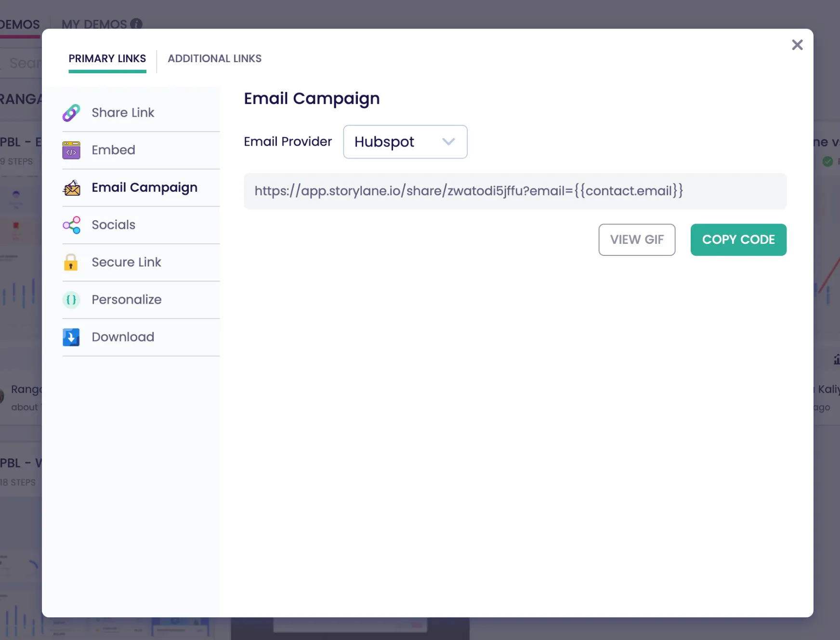Viewport: 840px width, 640px height.
Task: Click the Personalize curly braces icon
Action: click(71, 300)
